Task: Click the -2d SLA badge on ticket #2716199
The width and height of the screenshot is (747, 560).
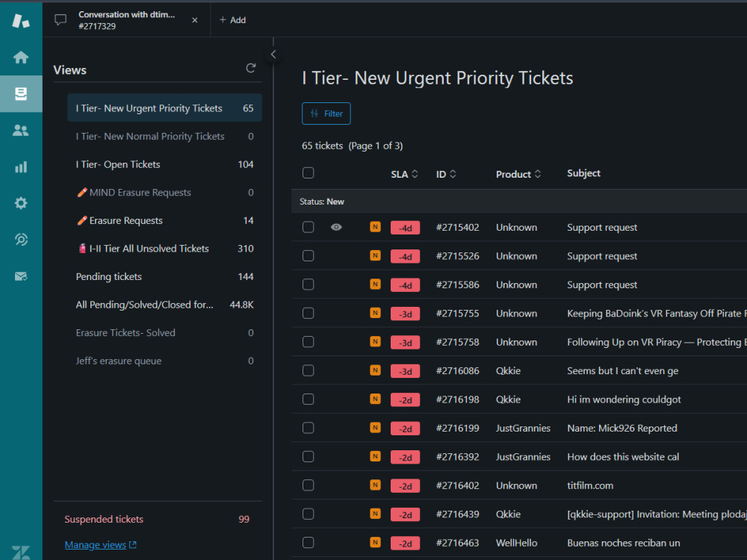Action: pos(405,429)
